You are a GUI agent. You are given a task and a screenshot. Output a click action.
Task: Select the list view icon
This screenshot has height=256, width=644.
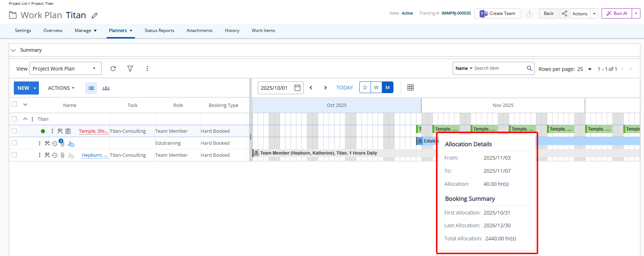tap(91, 88)
